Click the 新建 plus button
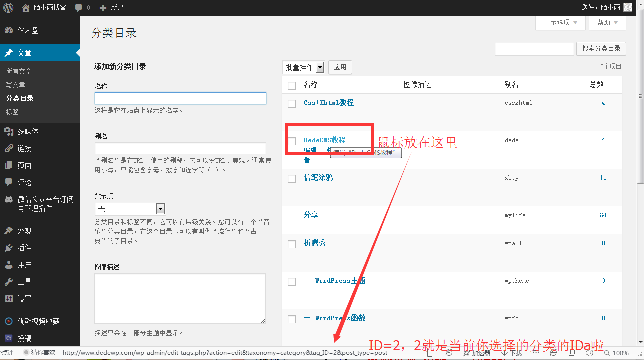Image resolution: width=644 pixels, height=360 pixels. (111, 7)
